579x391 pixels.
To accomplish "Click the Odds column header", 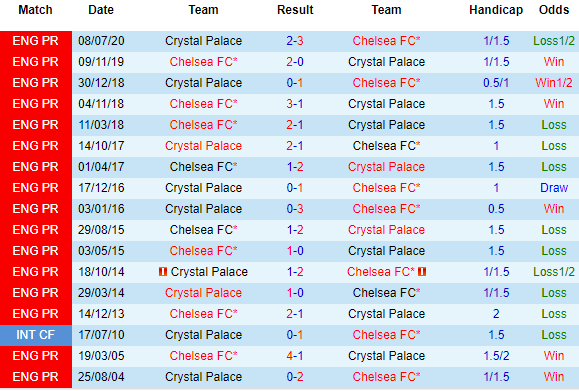I will (x=554, y=10).
